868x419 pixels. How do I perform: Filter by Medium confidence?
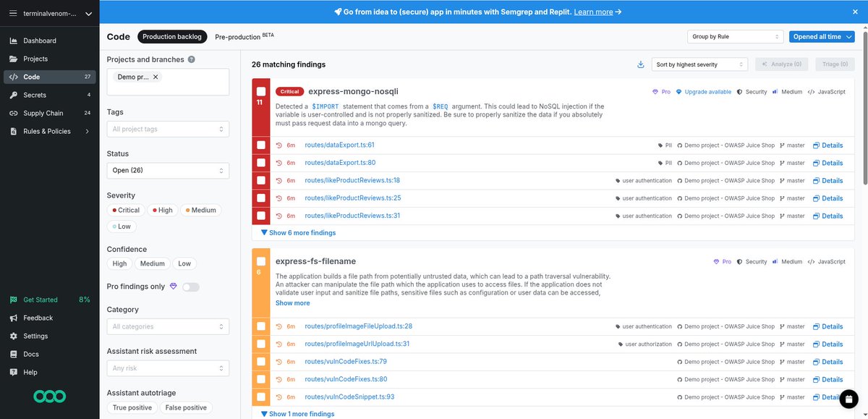153,263
